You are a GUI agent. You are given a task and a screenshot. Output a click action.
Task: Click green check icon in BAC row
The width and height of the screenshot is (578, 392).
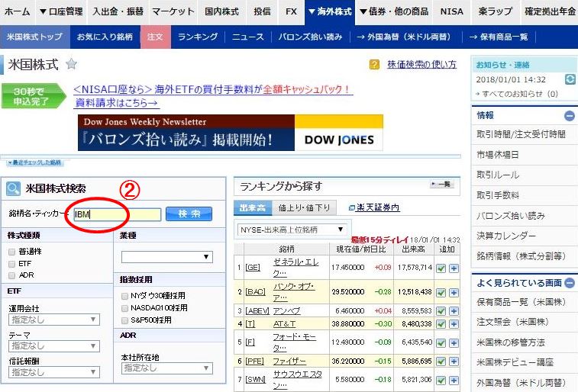click(441, 292)
